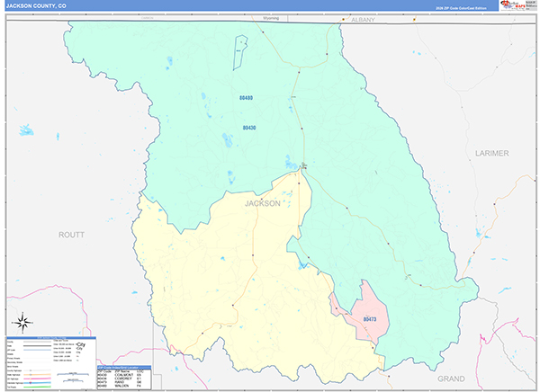540x392 pixels.
Task: Select the 80473 ZIP label in pink region
Action: coord(370,319)
